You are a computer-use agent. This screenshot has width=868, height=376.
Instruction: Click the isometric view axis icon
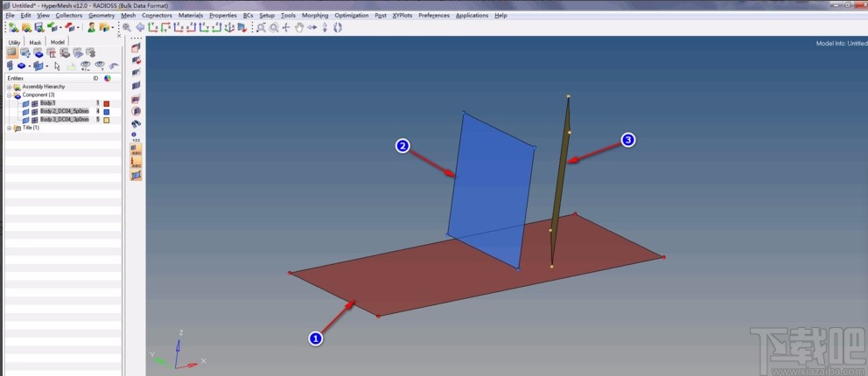click(229, 28)
